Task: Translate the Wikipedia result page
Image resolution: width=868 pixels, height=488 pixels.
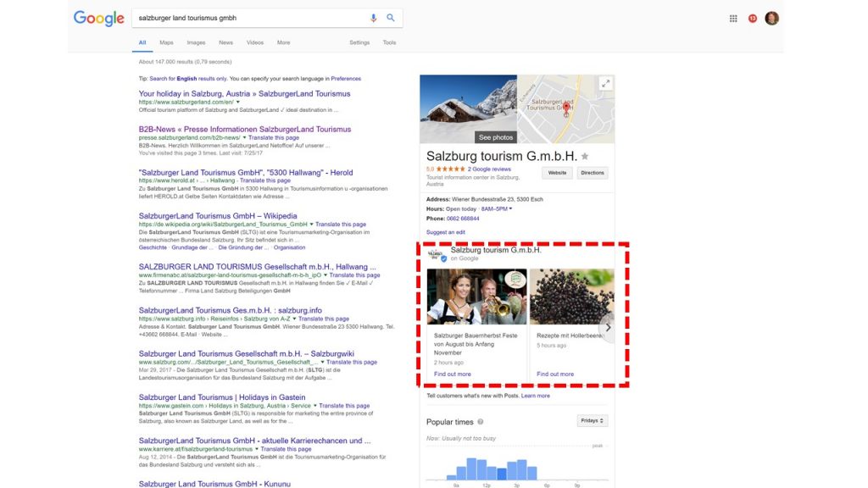Action: tap(341, 225)
